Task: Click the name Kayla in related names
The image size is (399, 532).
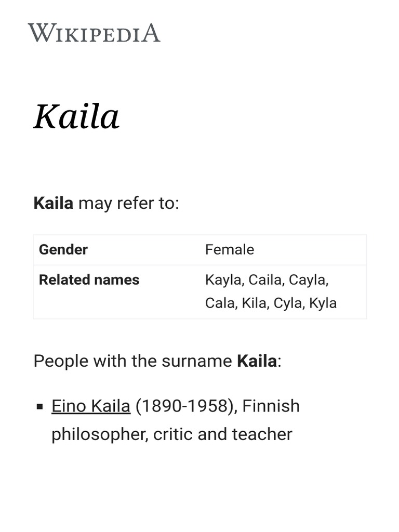Action: [224, 280]
